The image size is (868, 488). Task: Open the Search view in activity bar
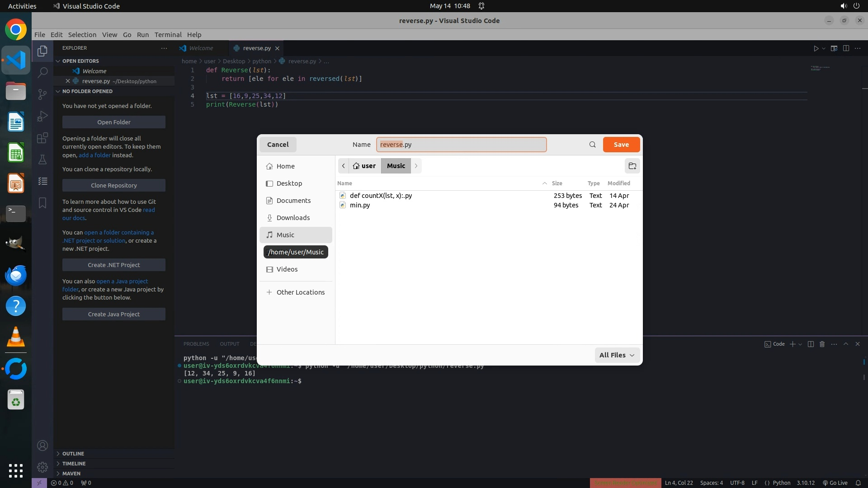[42, 72]
